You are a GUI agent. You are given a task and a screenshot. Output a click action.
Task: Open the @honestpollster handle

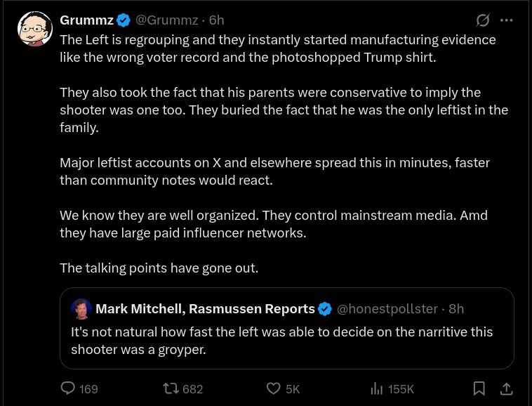tap(387, 308)
